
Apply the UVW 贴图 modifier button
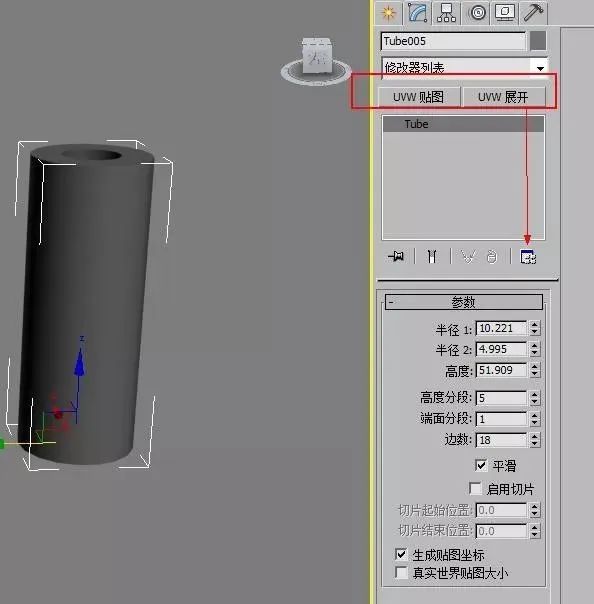[x=419, y=97]
